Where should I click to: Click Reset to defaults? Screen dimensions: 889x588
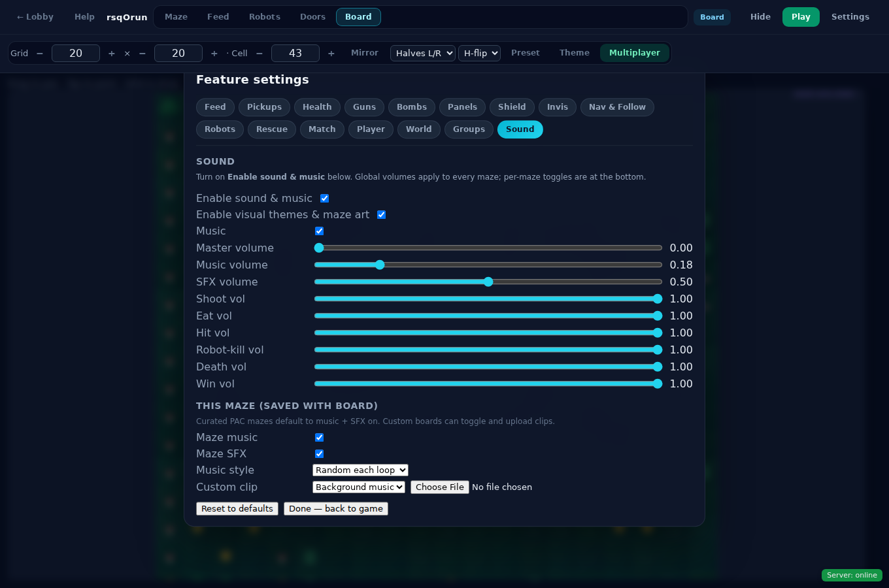pyautogui.click(x=237, y=508)
